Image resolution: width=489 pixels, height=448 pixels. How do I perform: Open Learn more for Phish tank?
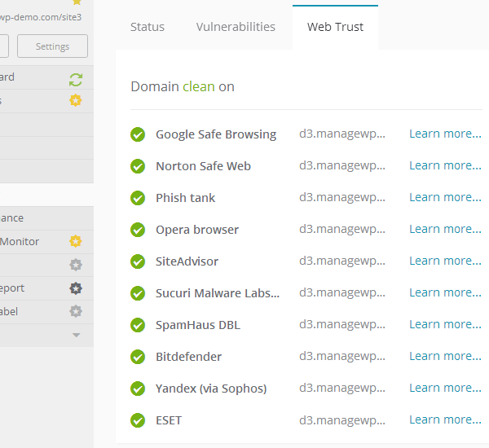tap(445, 197)
